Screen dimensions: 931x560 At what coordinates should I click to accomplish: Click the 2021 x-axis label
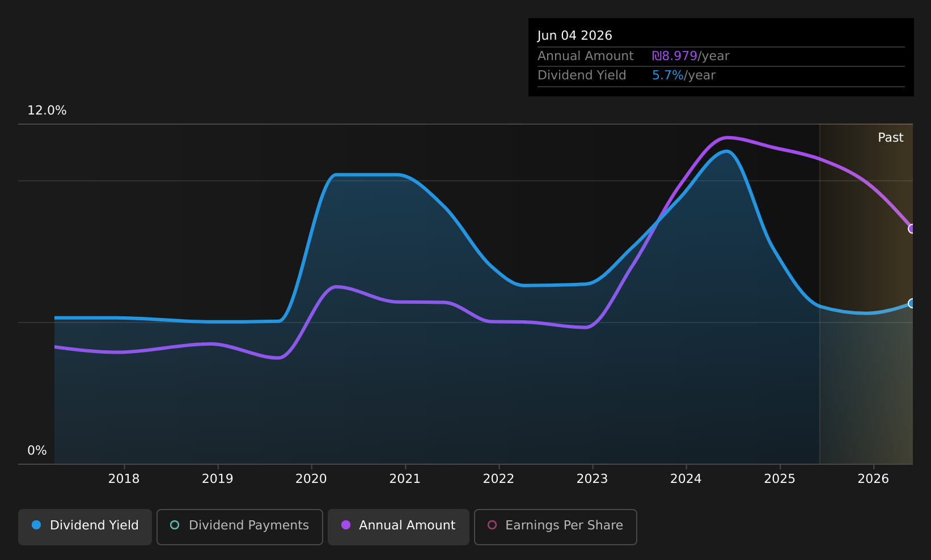pos(405,479)
